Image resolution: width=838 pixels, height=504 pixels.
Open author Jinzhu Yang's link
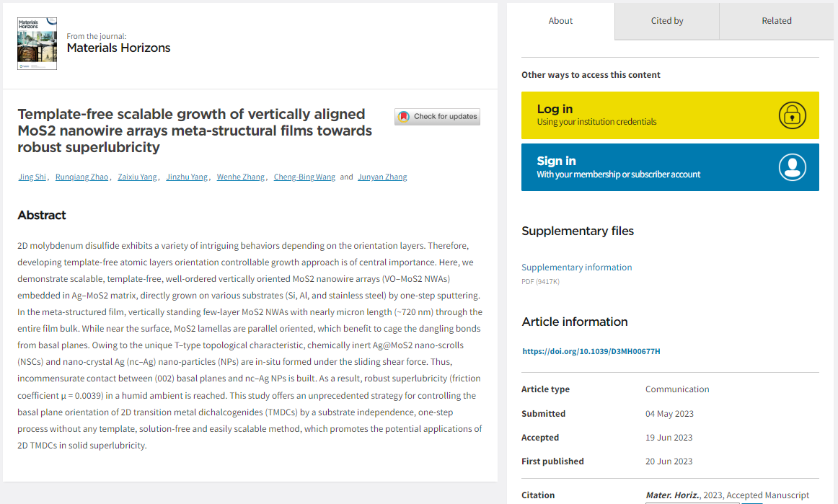click(187, 177)
